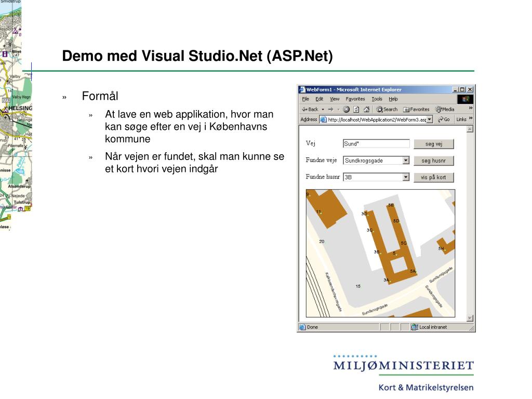This screenshot has height=399, width=532.
Task: Click the 'Local intranet' status text
Action: [433, 327]
